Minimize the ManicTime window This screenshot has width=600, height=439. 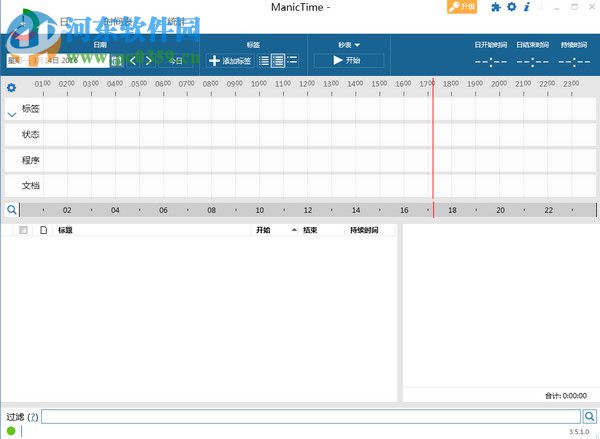click(557, 7)
